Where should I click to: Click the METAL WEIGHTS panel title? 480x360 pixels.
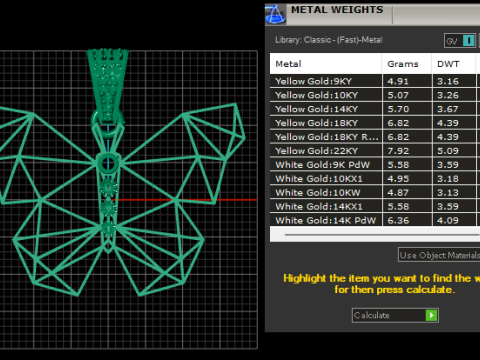(337, 10)
